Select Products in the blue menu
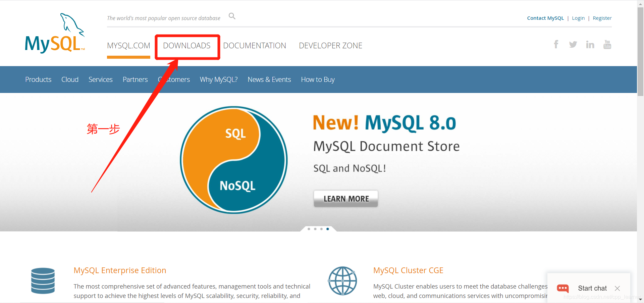644x303 pixels. pyautogui.click(x=38, y=80)
